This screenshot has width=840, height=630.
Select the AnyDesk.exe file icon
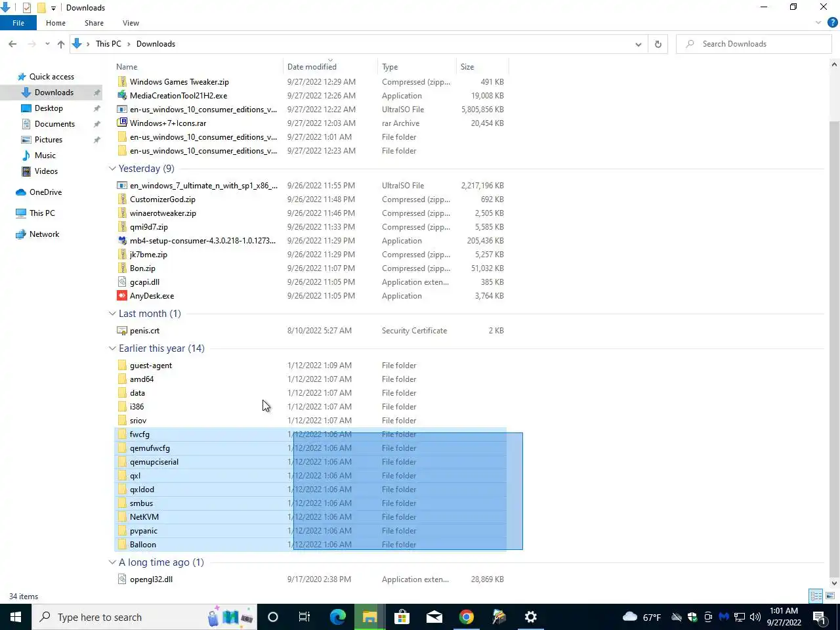(x=122, y=296)
